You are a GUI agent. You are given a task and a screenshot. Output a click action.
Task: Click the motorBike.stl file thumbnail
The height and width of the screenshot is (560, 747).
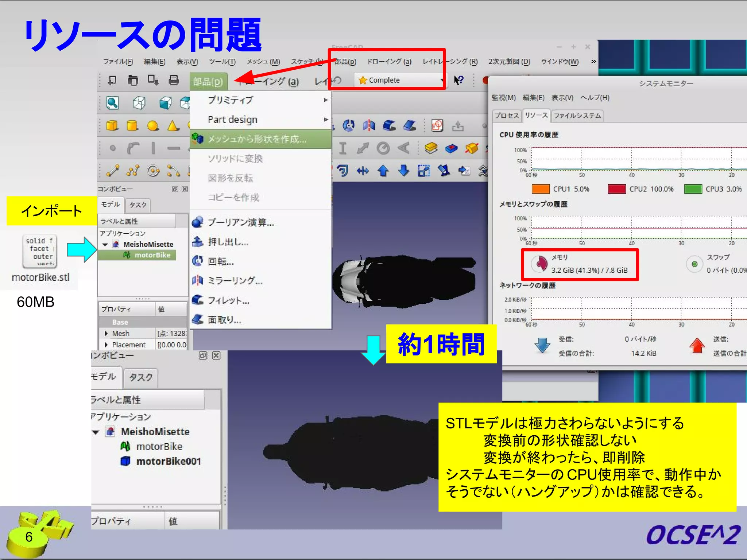click(40, 251)
